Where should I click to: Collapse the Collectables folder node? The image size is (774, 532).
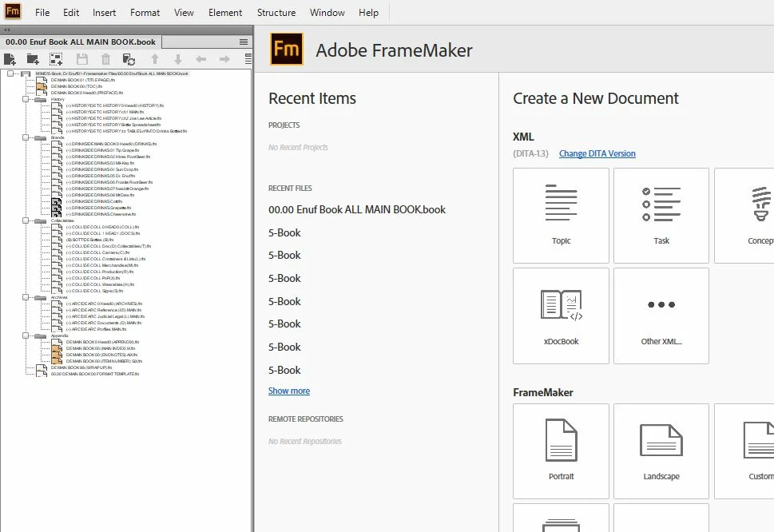pos(26,220)
